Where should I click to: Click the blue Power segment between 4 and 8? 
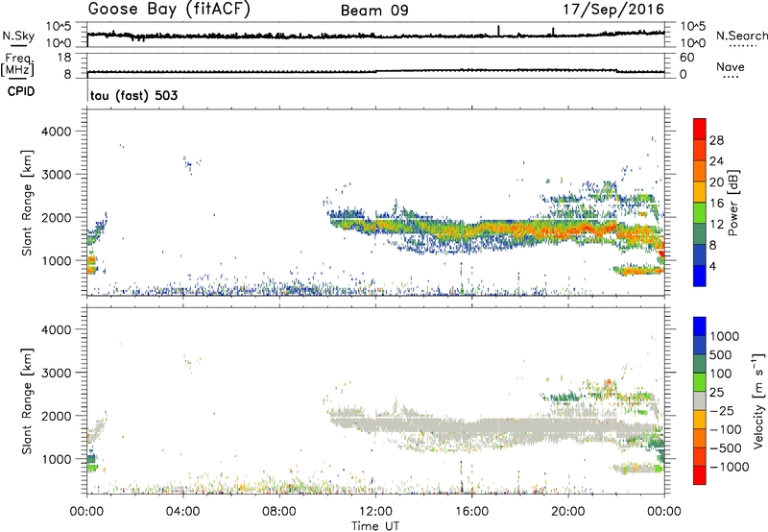(x=700, y=254)
